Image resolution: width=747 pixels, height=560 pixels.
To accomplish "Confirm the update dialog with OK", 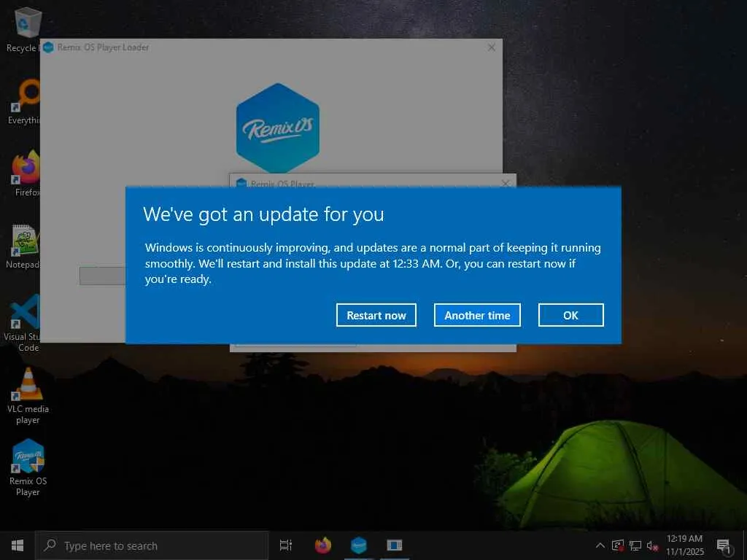I will pyautogui.click(x=570, y=315).
